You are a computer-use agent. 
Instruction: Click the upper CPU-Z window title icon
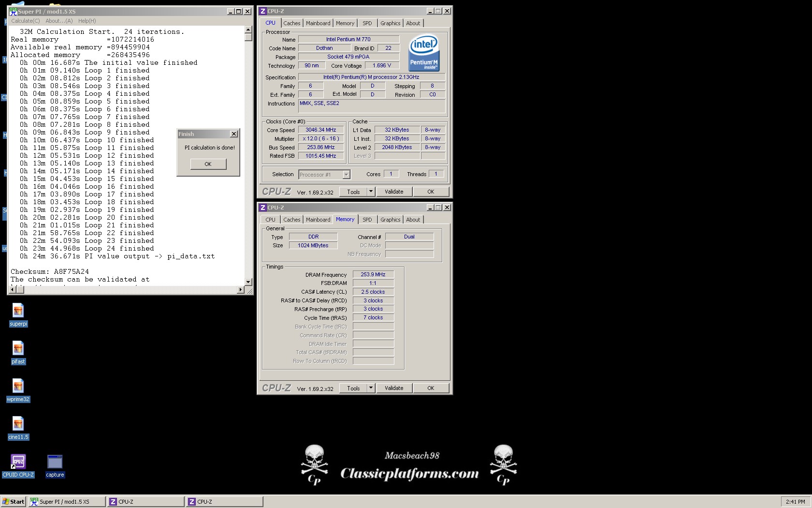click(x=263, y=11)
